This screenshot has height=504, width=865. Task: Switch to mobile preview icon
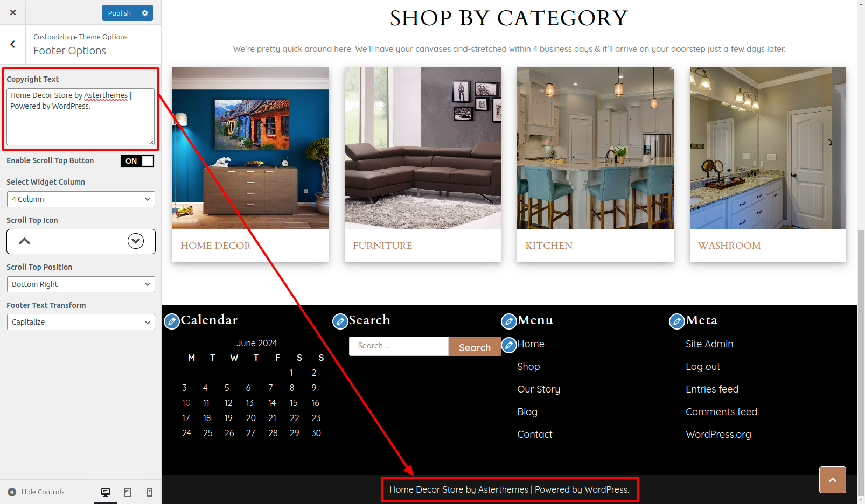pyautogui.click(x=150, y=492)
